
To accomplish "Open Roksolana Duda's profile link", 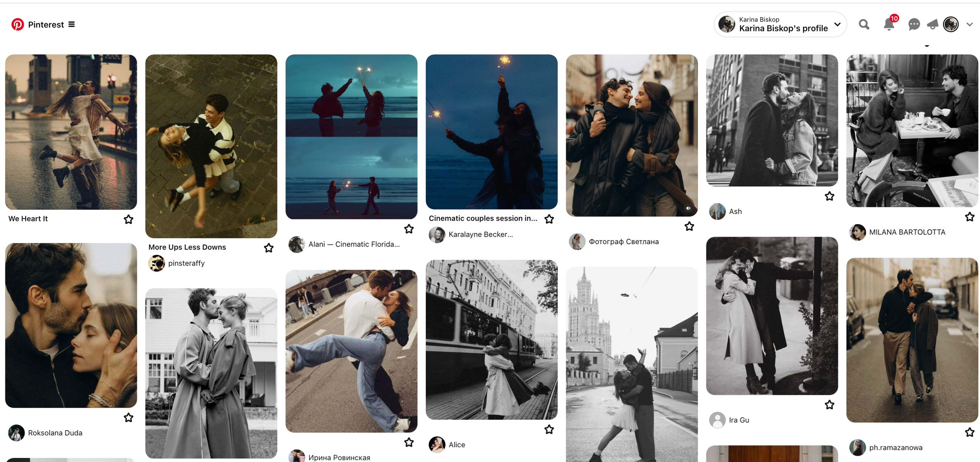I will pos(55,433).
